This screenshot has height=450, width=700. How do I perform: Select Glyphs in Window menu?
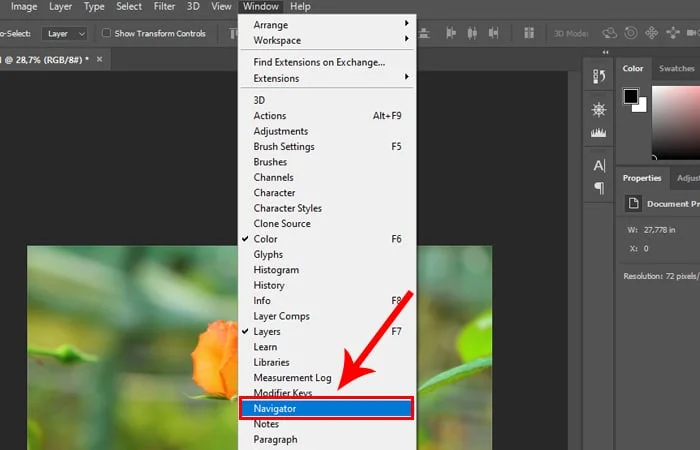327,254
